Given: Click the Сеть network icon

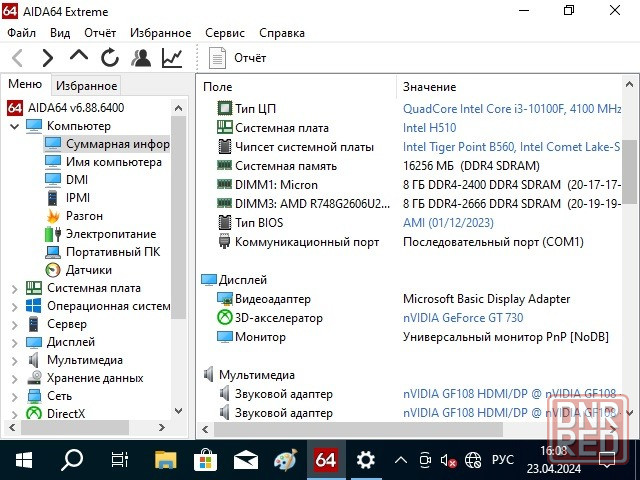Looking at the screenshot, I should click(34, 396).
